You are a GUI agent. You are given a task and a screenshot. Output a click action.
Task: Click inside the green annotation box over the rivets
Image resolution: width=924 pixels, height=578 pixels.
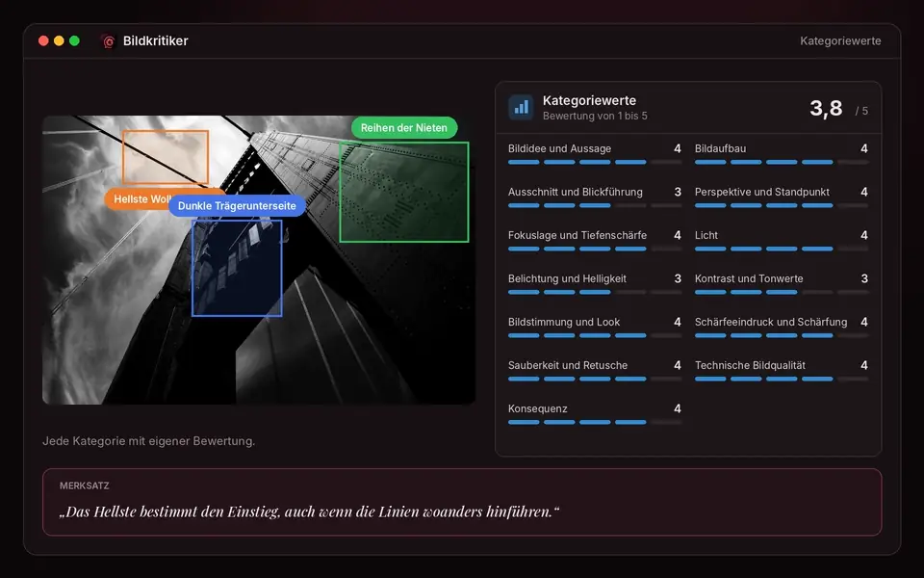tap(404, 192)
